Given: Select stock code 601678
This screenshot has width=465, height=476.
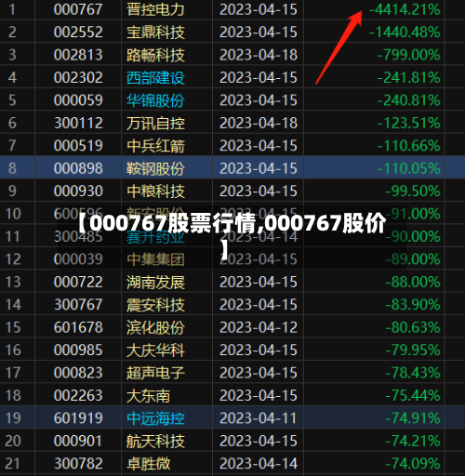Looking at the screenshot, I should pos(78,327).
